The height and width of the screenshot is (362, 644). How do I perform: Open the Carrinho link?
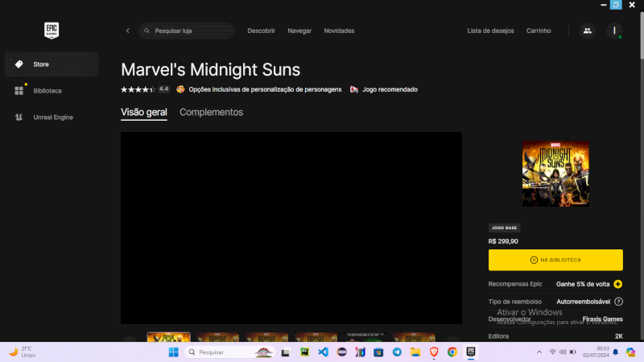point(539,31)
